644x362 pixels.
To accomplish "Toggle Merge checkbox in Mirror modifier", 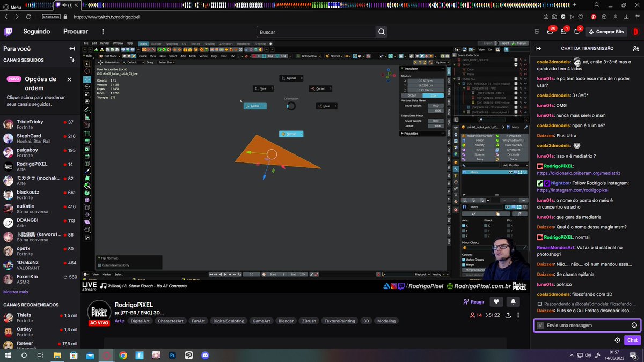I will pyautogui.click(x=464, y=264).
